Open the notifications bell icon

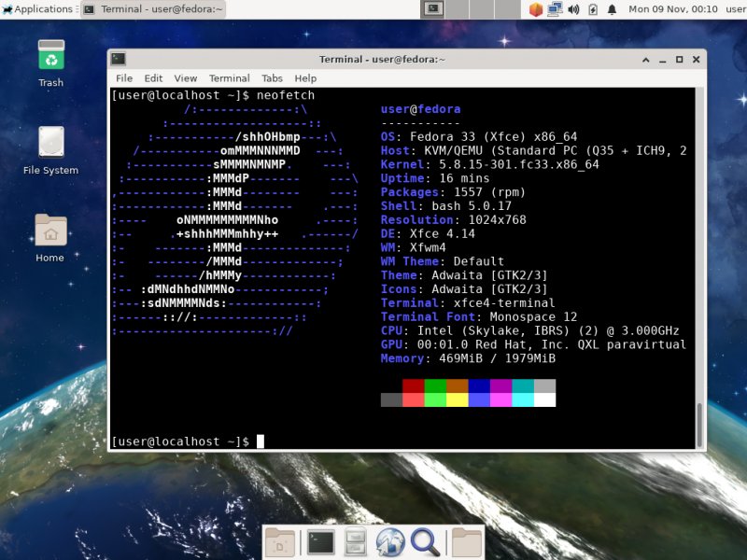coord(613,9)
